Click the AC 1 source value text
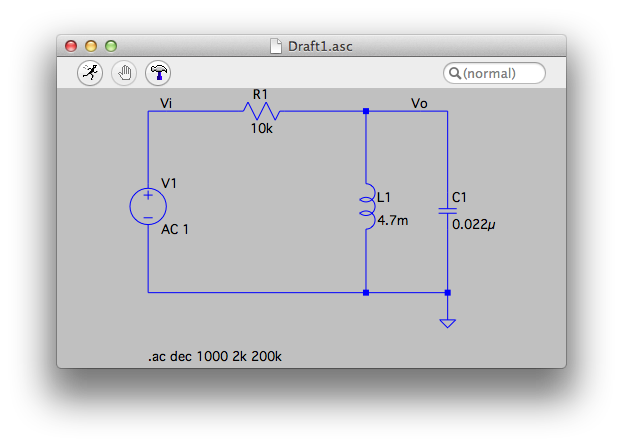The width and height of the screenshot is (623, 447). point(175,229)
